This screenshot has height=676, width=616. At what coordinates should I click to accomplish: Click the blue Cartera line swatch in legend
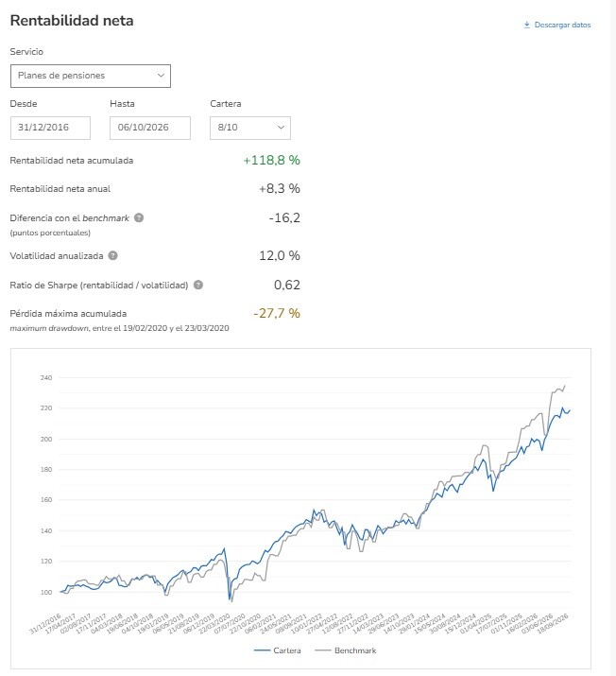pos(262,650)
